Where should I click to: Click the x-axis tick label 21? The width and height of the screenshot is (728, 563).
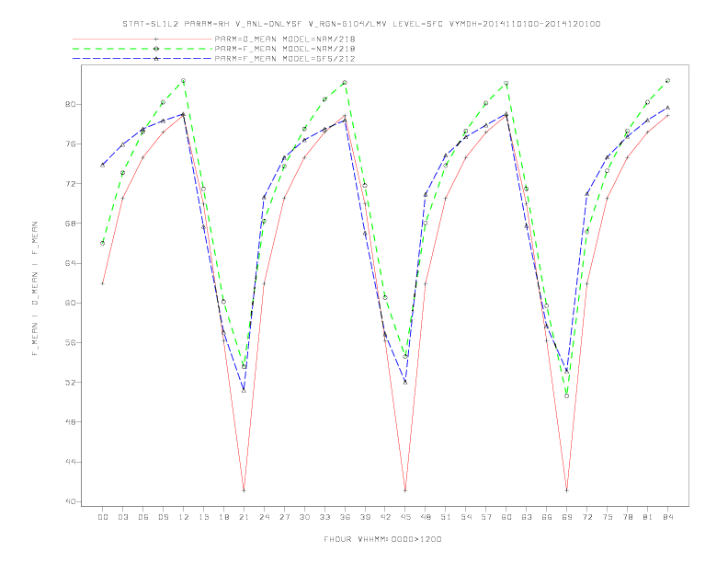click(244, 517)
